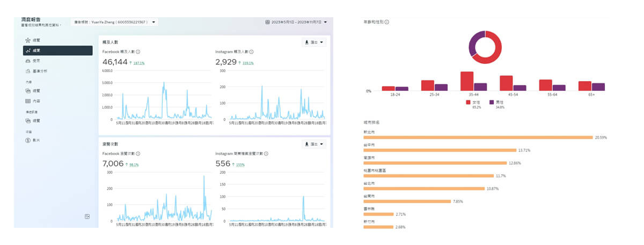Open the 匯出 dropdown in 觸及人數 panel
Screen dimensions: 644x245
point(314,42)
